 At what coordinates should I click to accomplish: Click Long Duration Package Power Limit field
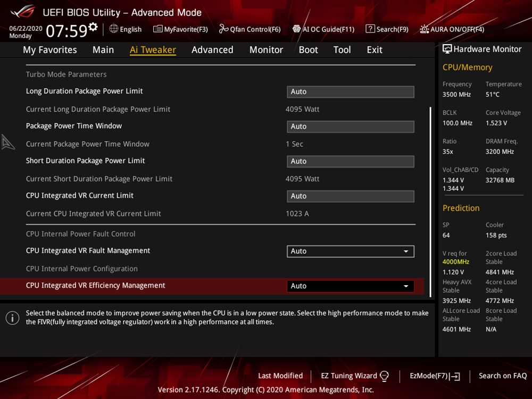(x=351, y=92)
